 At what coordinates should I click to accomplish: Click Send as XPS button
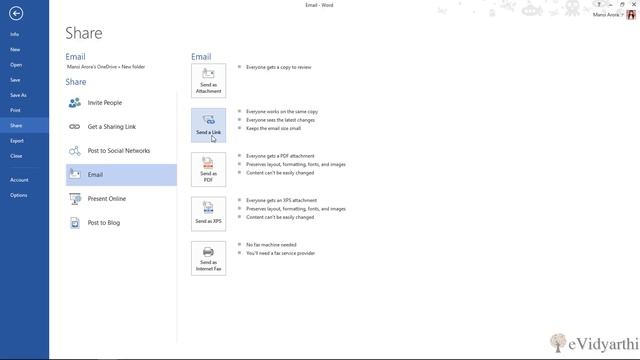pyautogui.click(x=209, y=214)
